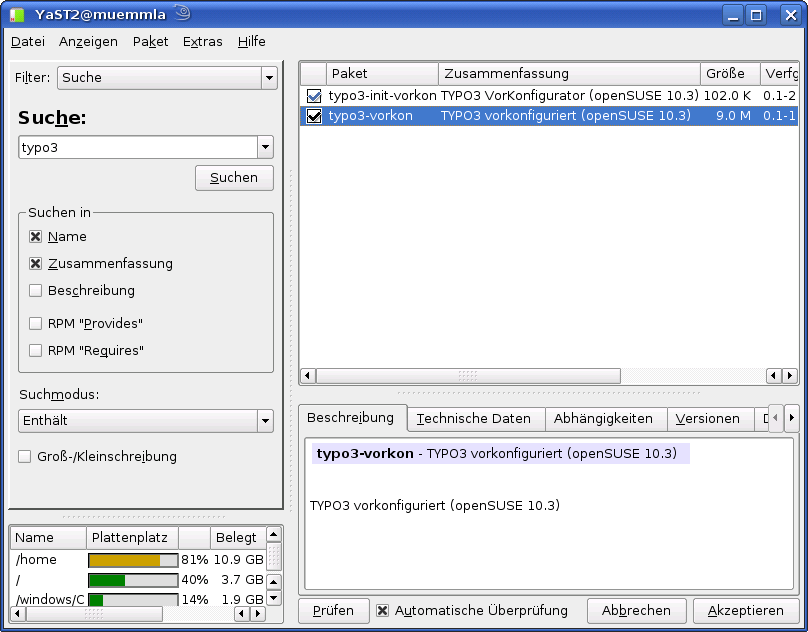
Task: Toggle status checkbox of typo3-init-vorkon package
Action: pos(314,96)
